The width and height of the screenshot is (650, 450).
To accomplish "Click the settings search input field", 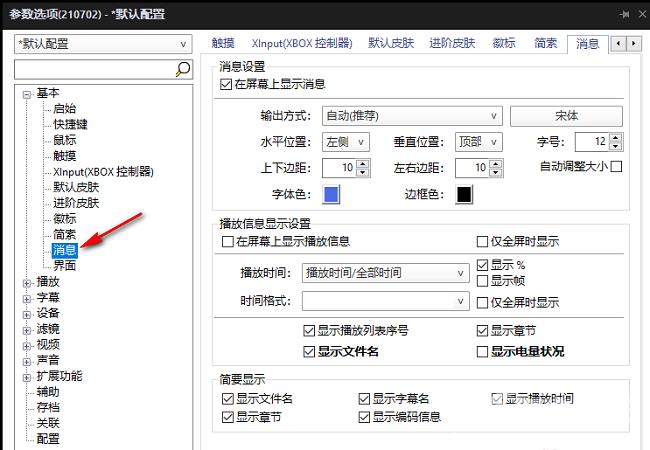I will point(93,69).
